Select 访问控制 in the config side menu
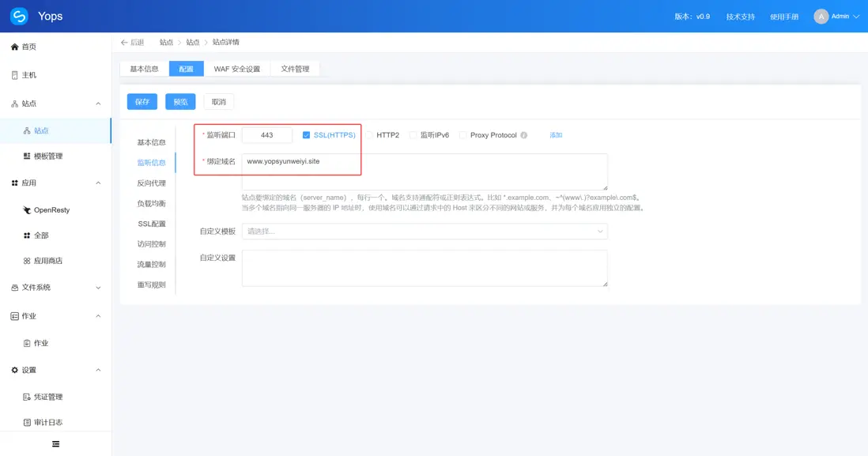 (151, 245)
